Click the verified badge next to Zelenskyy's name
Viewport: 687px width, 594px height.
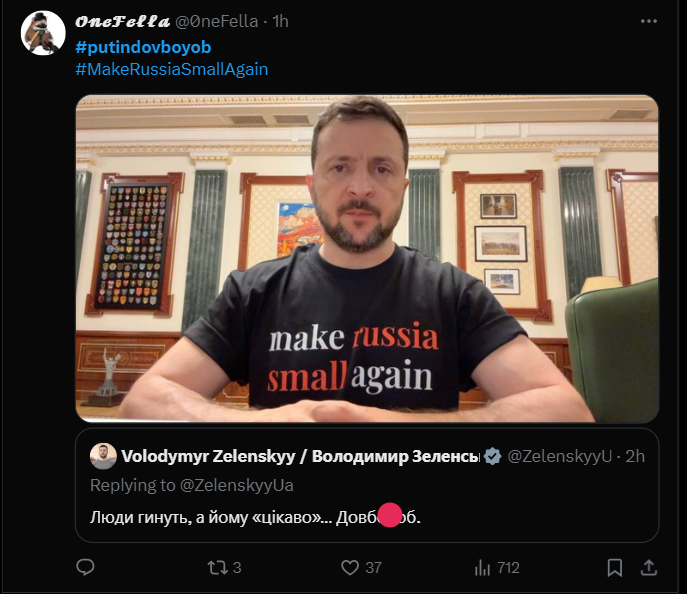(x=492, y=457)
